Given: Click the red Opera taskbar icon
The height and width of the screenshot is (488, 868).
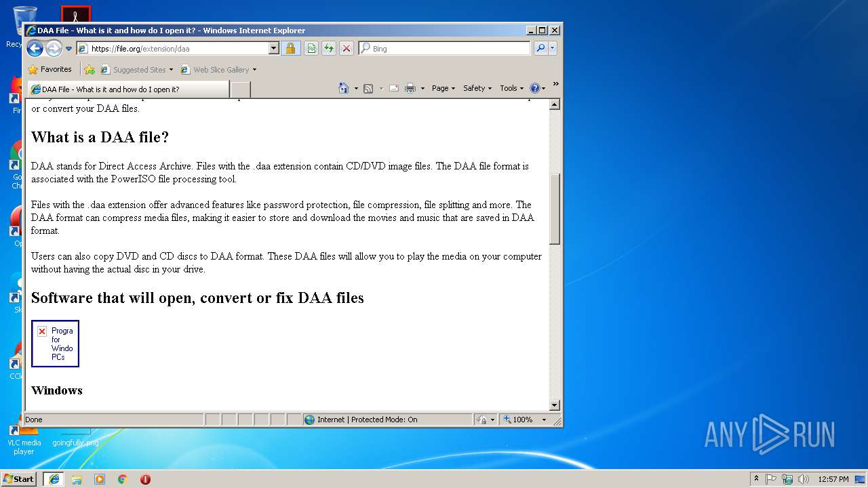Looking at the screenshot, I should pos(145,479).
